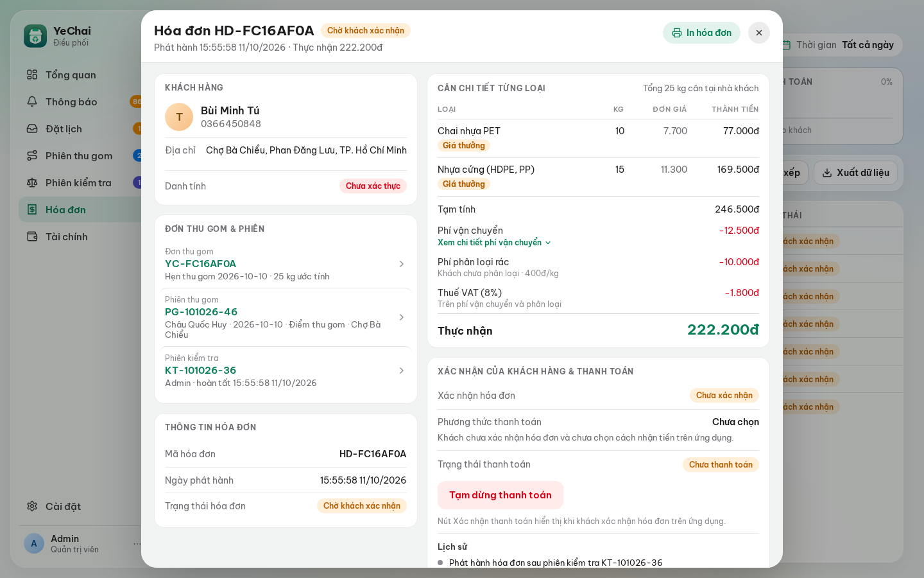
Task: Click Giá thường tag under Nhựa cứng
Action: (464, 184)
